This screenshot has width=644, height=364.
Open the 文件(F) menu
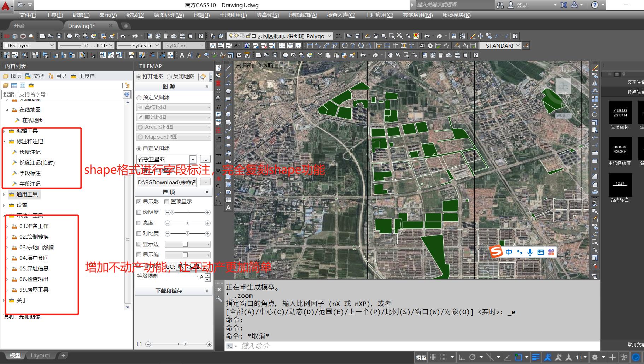pos(28,15)
